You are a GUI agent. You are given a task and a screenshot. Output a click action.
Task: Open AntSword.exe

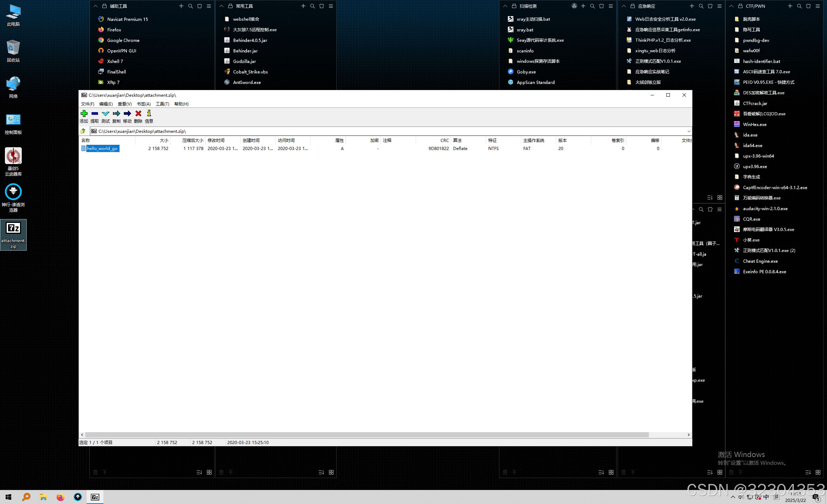(247, 82)
